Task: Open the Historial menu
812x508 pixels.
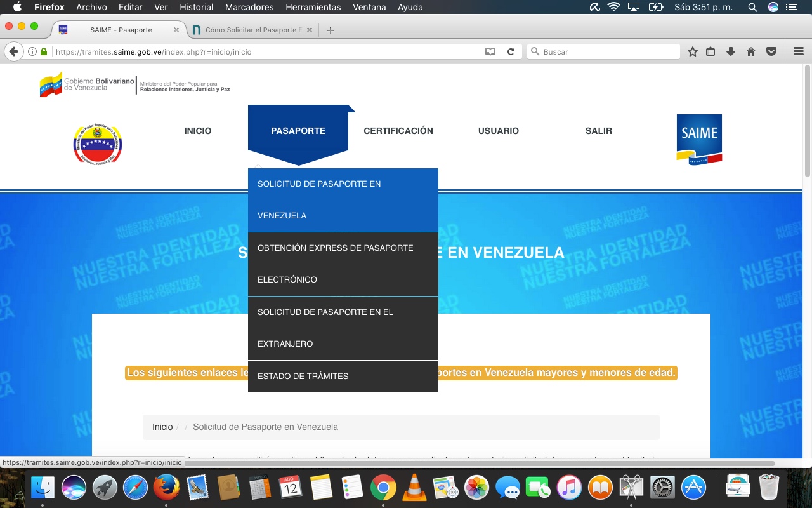Action: click(197, 7)
